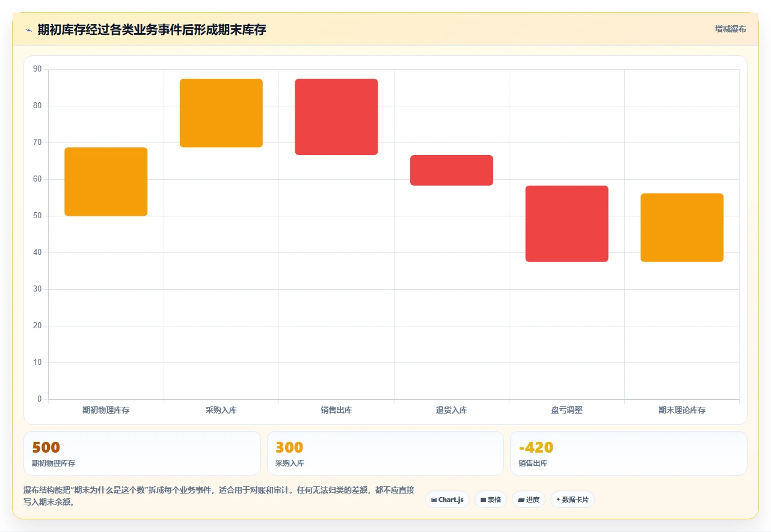Click the 期末理论库存 orange bar
The height and width of the screenshot is (532, 771).
pos(682,227)
